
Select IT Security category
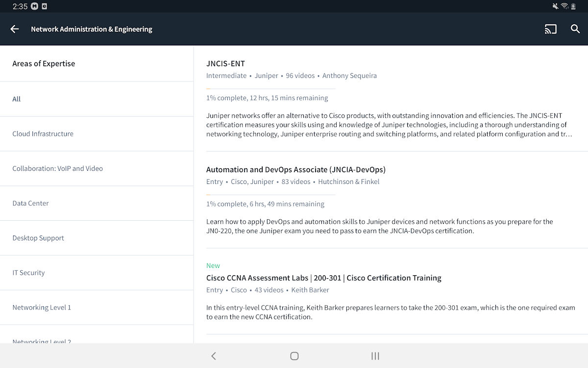(x=28, y=273)
